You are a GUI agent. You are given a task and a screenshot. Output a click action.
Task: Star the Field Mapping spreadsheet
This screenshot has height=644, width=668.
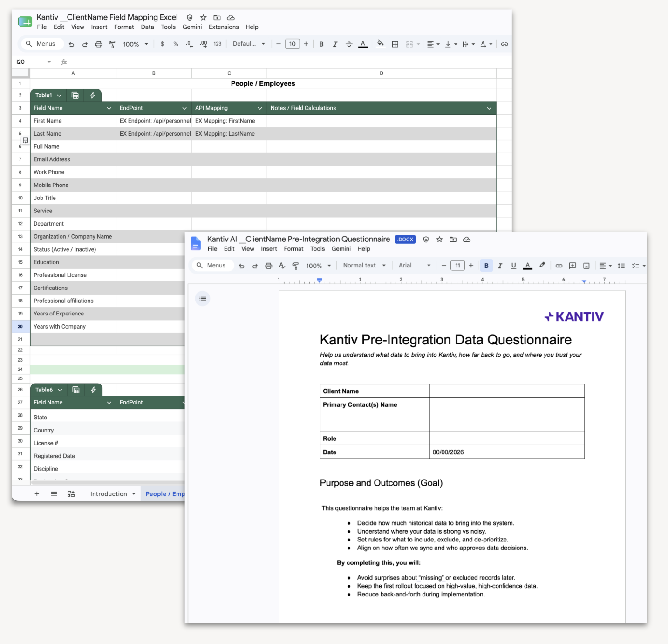coord(203,18)
